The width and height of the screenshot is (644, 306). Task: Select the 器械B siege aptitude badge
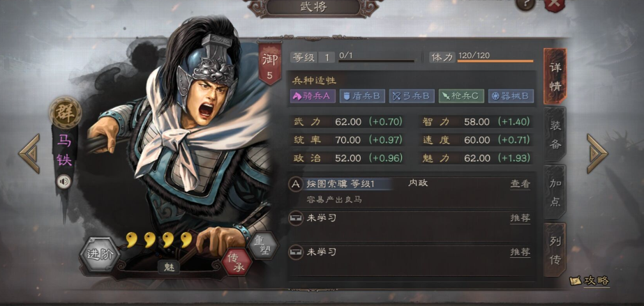(x=511, y=96)
